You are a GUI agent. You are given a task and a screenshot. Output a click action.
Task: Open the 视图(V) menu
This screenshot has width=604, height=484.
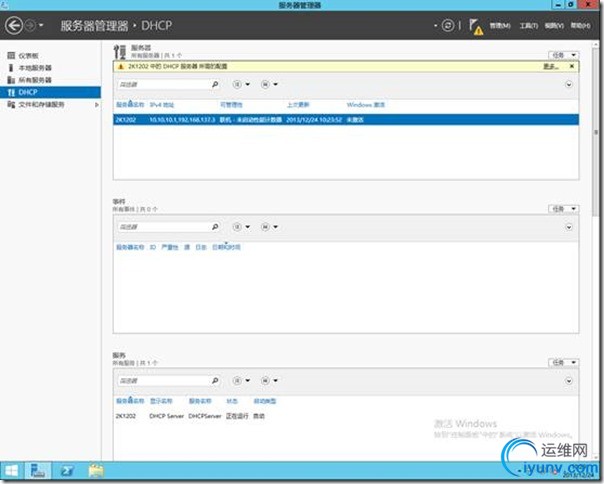pos(554,26)
